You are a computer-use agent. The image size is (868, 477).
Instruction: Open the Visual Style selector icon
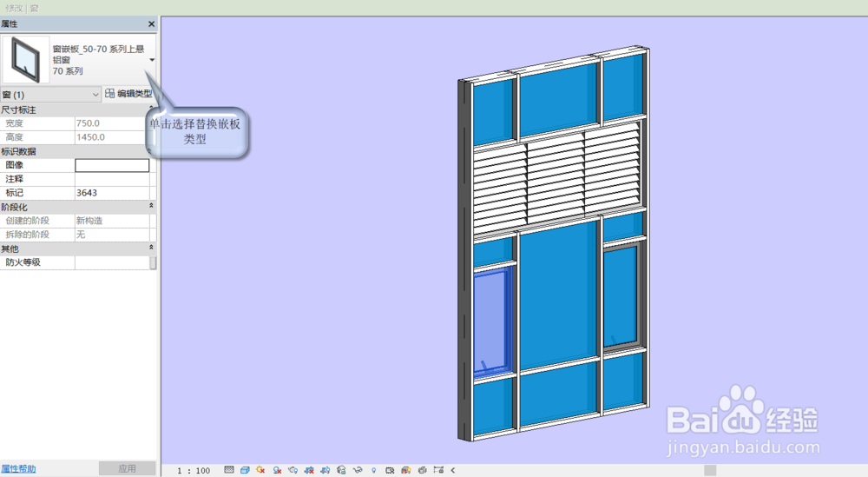(x=245, y=470)
